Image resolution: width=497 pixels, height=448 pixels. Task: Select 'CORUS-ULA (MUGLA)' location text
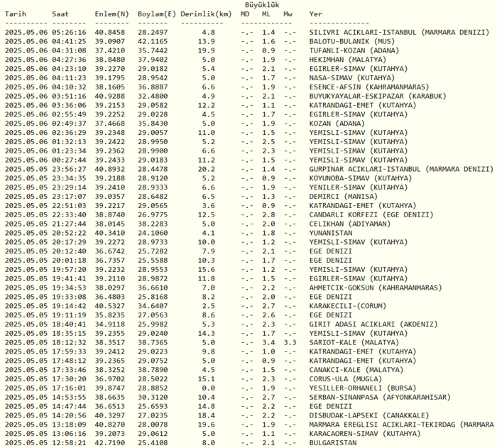[346, 379]
